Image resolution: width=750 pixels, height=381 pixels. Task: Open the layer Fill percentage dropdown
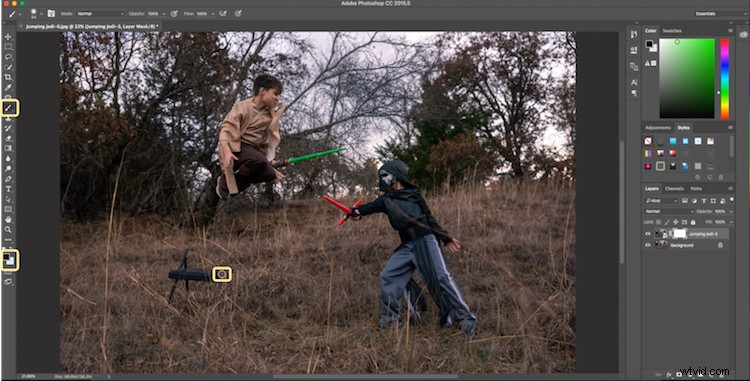point(730,222)
